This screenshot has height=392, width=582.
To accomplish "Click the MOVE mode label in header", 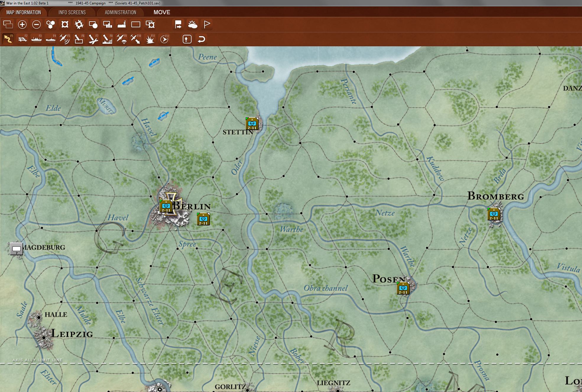I will click(162, 12).
